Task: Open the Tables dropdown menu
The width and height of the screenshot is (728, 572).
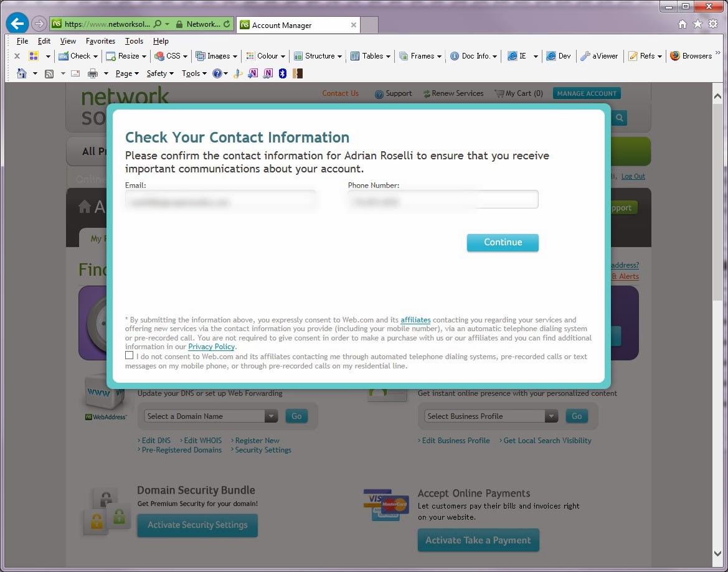Action: pos(371,55)
